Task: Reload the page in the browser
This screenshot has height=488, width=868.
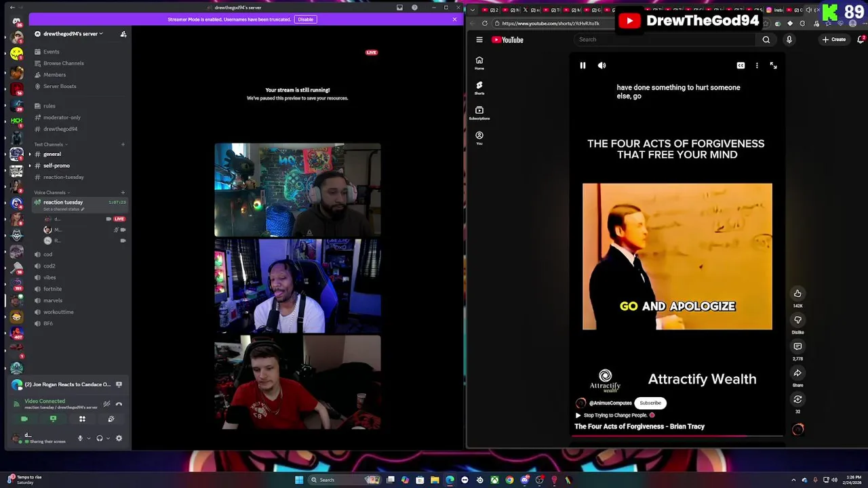Action: [485, 24]
